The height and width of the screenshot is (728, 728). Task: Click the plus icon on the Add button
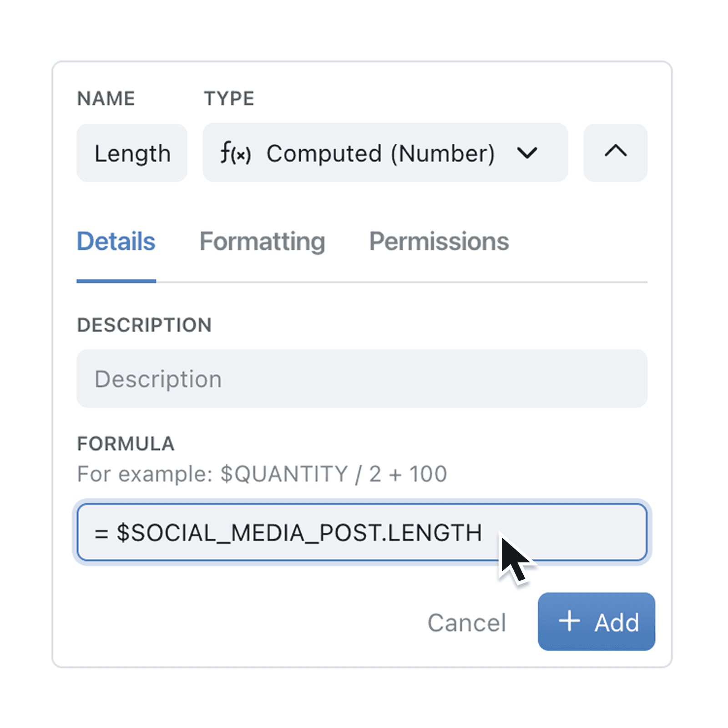pyautogui.click(x=570, y=622)
